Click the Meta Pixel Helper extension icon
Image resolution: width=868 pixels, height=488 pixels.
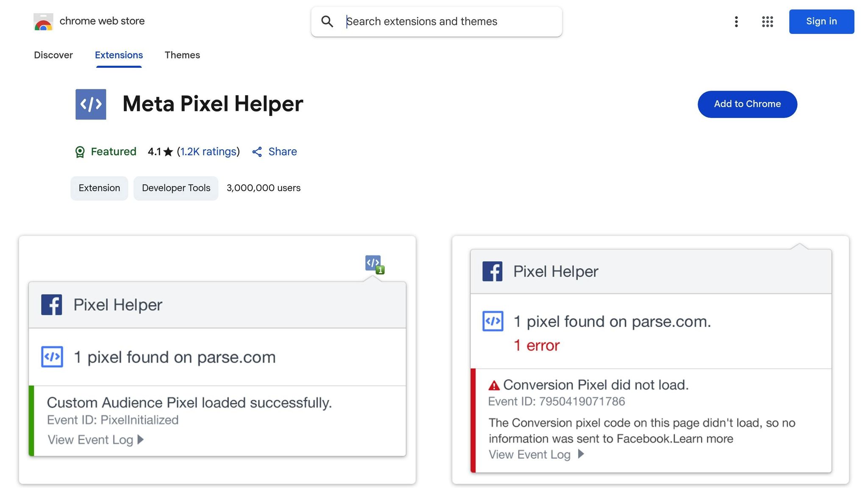tap(90, 104)
